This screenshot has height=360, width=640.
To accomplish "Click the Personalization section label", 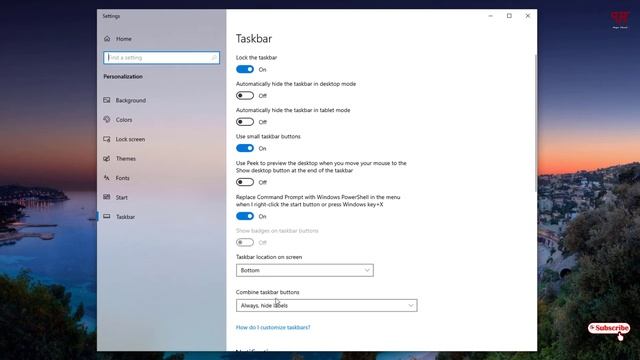I will coord(123,76).
